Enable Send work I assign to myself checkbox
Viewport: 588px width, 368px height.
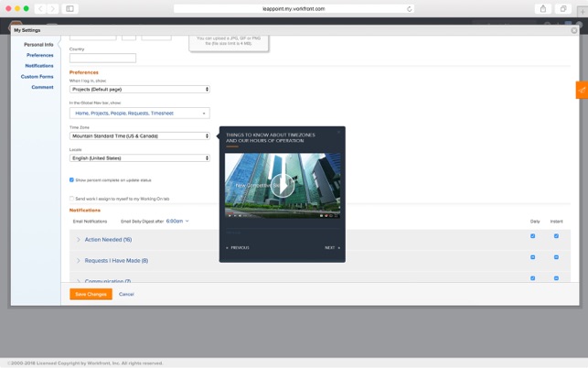(72, 199)
